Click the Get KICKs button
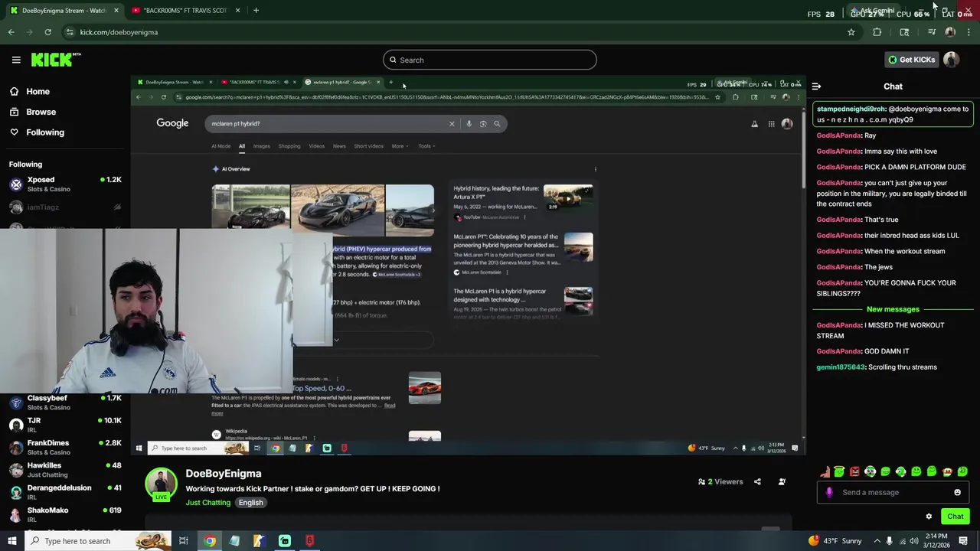This screenshot has height=551, width=980. 911,60
